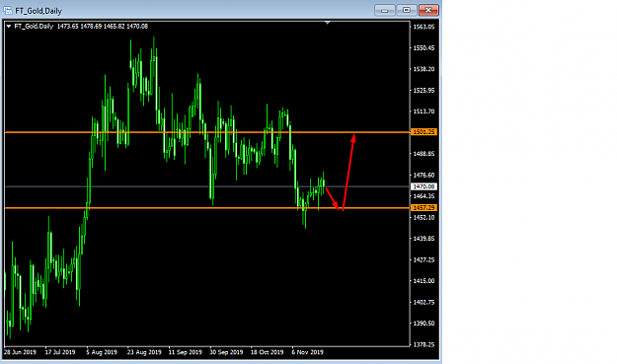The image size is (617, 364).
Task: Click price scale value 1476.60
Action: 424,176
